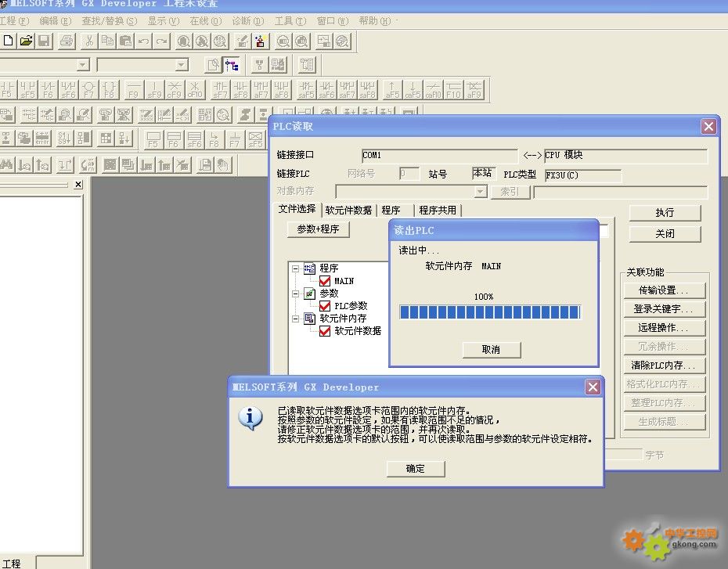Click the 传输设置 button
728x569 pixels.
click(x=665, y=290)
